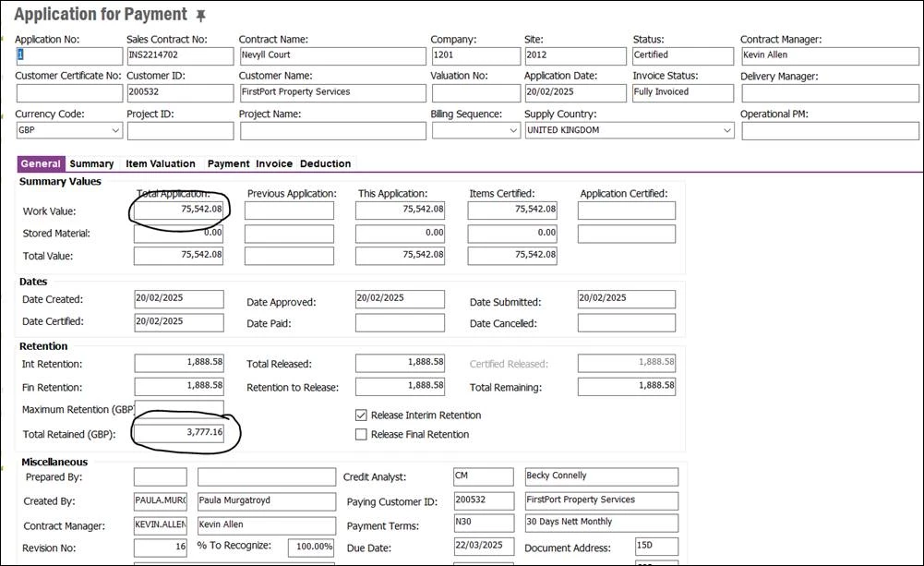Image resolution: width=924 pixels, height=566 pixels.
Task: Click the Total Retained (GBP) field
Action: [179, 433]
